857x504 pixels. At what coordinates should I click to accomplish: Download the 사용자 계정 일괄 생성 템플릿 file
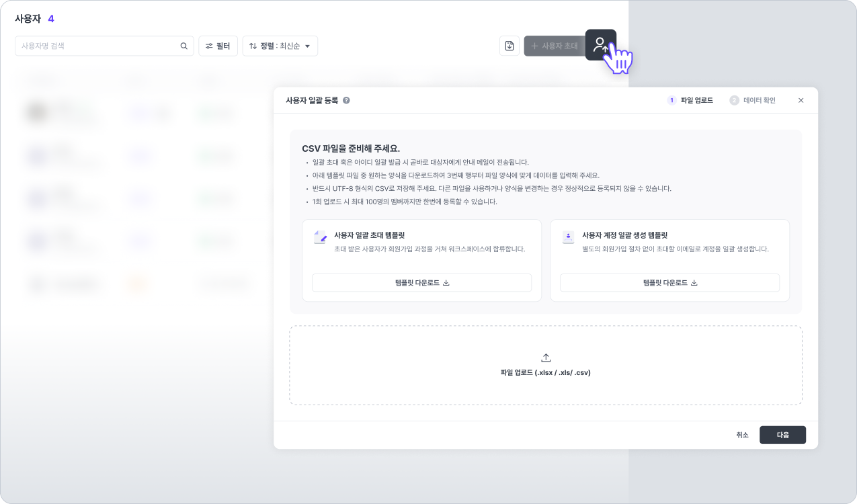coord(669,282)
